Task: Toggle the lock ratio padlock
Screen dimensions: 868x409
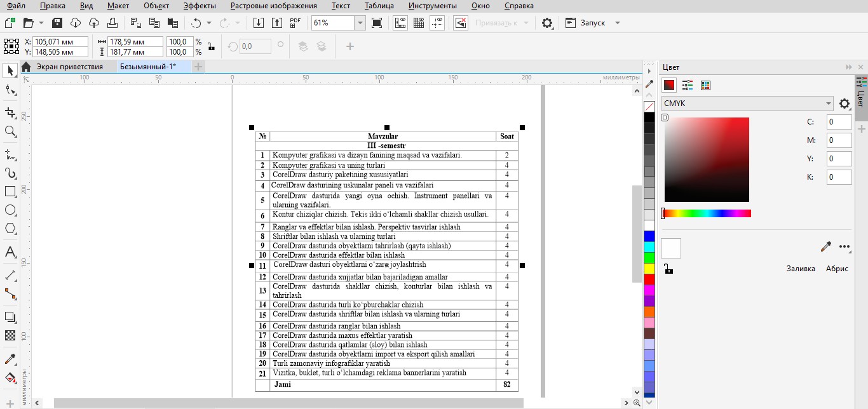Action: pos(212,46)
